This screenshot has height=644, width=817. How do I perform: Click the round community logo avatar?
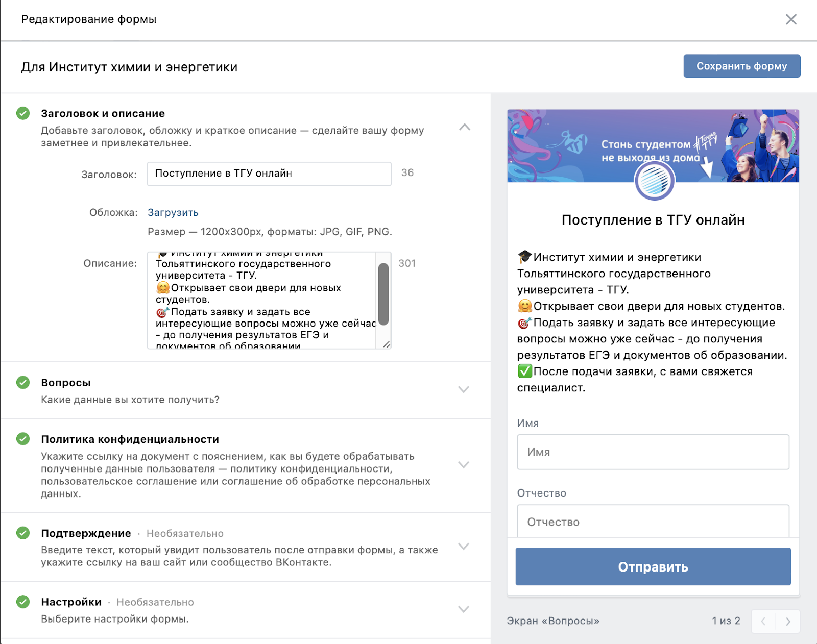[x=654, y=181]
